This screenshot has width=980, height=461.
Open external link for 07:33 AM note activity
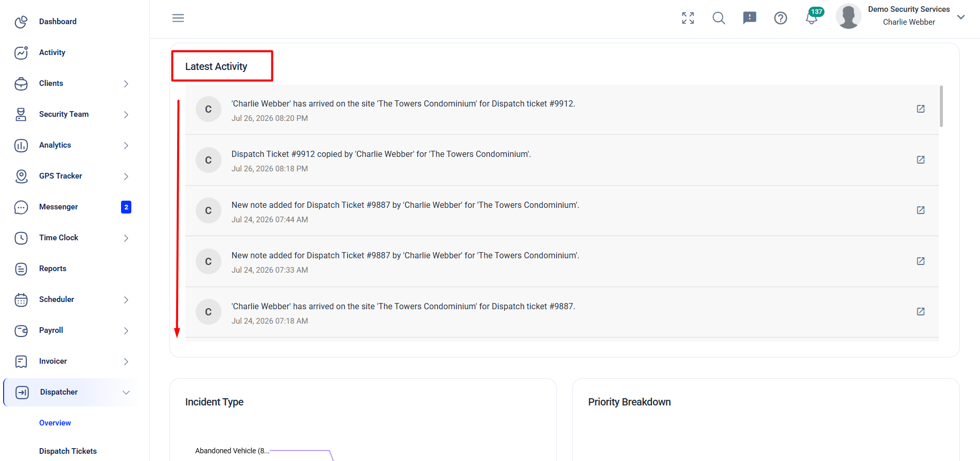[x=921, y=261]
